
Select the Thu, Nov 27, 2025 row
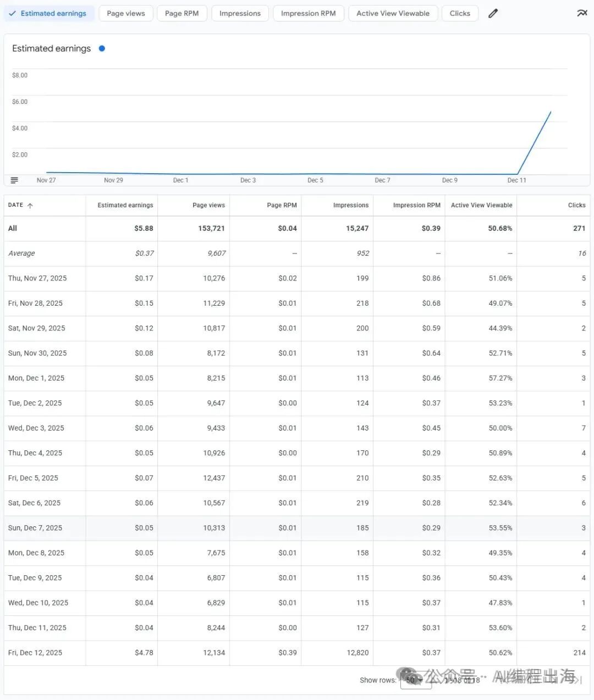coord(297,278)
